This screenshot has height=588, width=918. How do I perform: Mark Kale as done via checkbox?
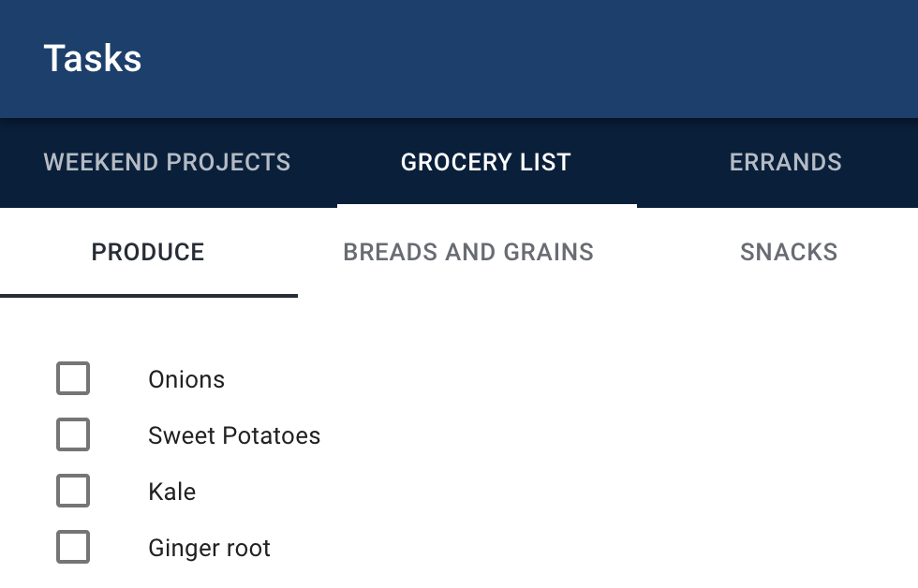click(73, 491)
